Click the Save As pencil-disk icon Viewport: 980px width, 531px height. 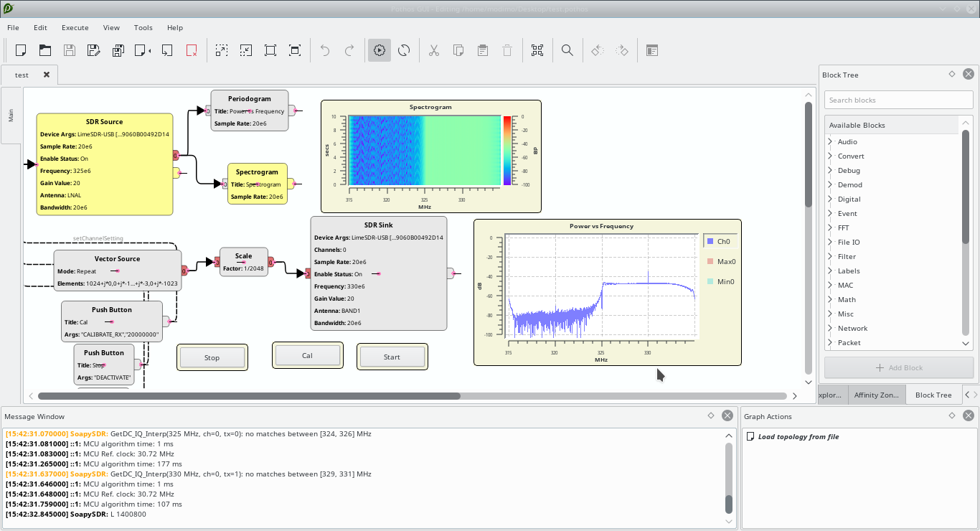pos(94,50)
